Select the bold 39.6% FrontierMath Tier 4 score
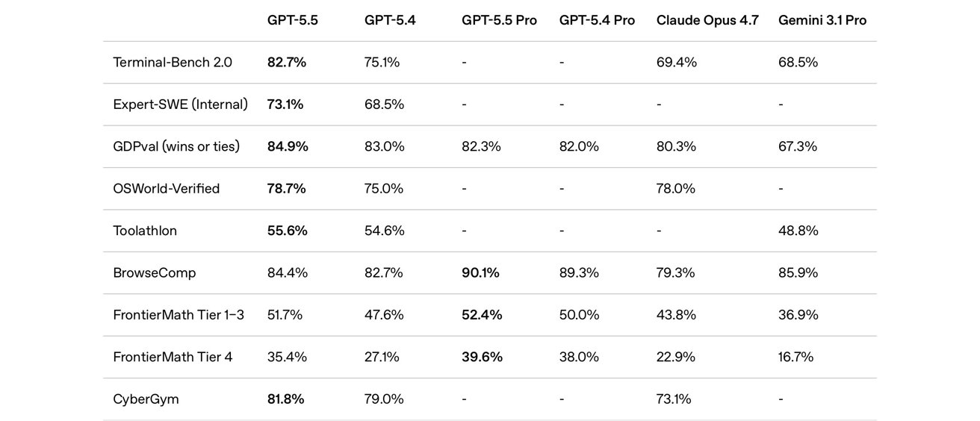This screenshot has width=980, height=421. point(482,357)
